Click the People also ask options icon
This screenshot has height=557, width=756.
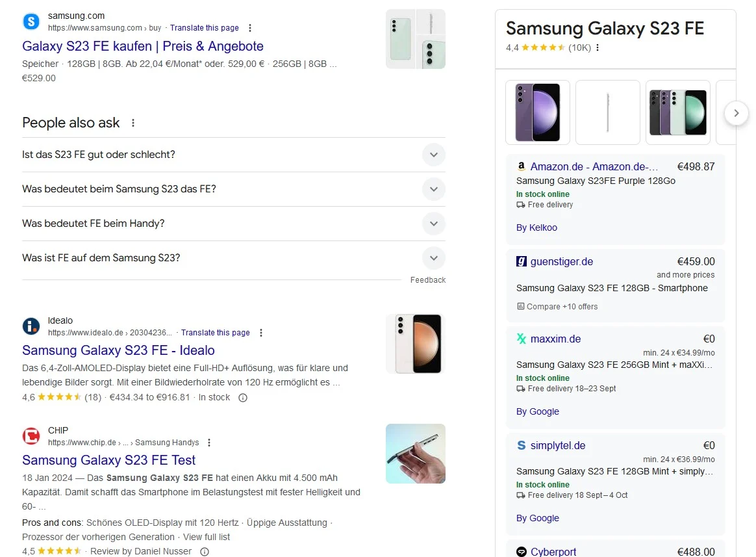coord(133,123)
